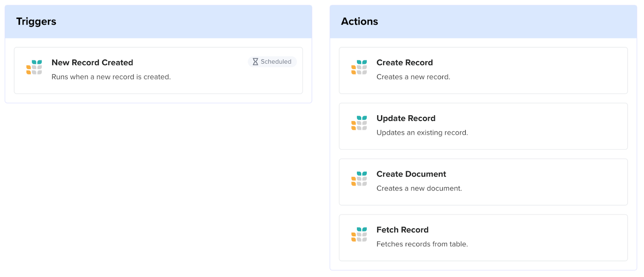Click the Scheduled label text
644x277 pixels.
tap(276, 62)
